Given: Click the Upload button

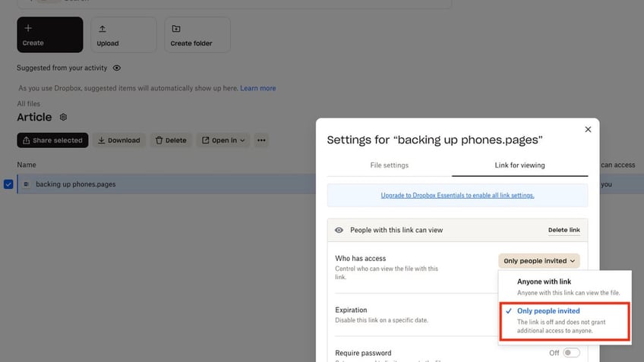Looking at the screenshot, I should pyautogui.click(x=124, y=34).
